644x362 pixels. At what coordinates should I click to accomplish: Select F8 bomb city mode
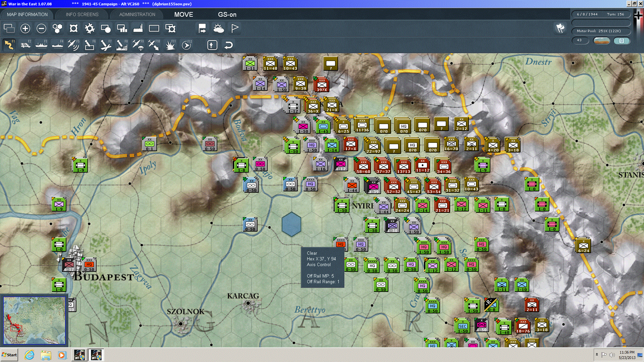click(x=122, y=45)
